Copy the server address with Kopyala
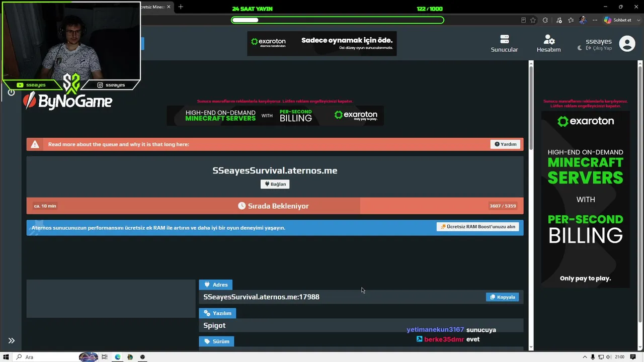The image size is (644, 362). [502, 297]
